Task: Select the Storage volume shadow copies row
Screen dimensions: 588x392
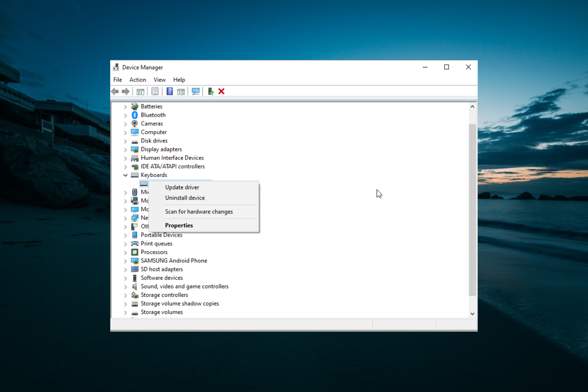Action: 180,303
